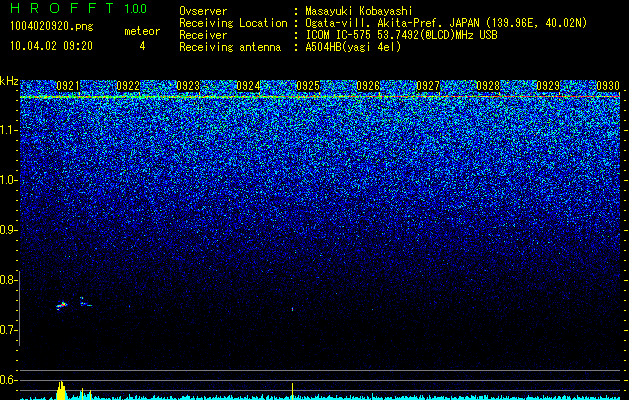Click the tall yellow intensity peak near 0921
Image resolution: width=629 pixels, height=400 pixels.
(61, 390)
